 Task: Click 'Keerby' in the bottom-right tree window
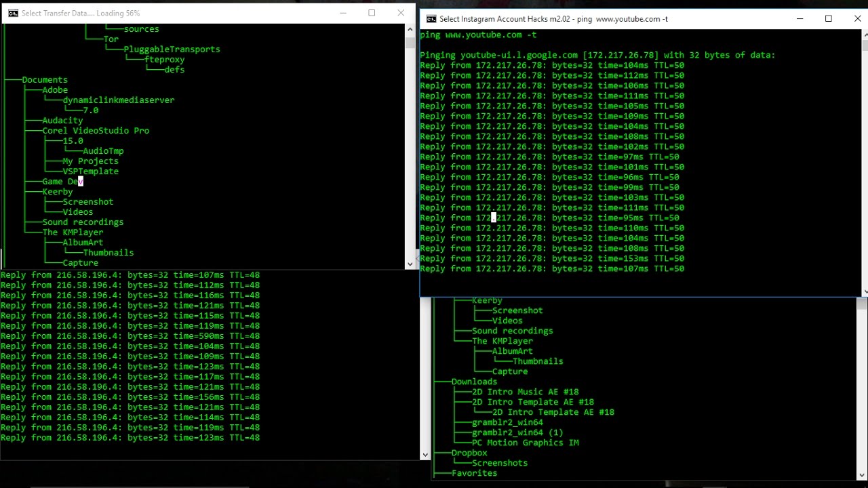(x=487, y=301)
